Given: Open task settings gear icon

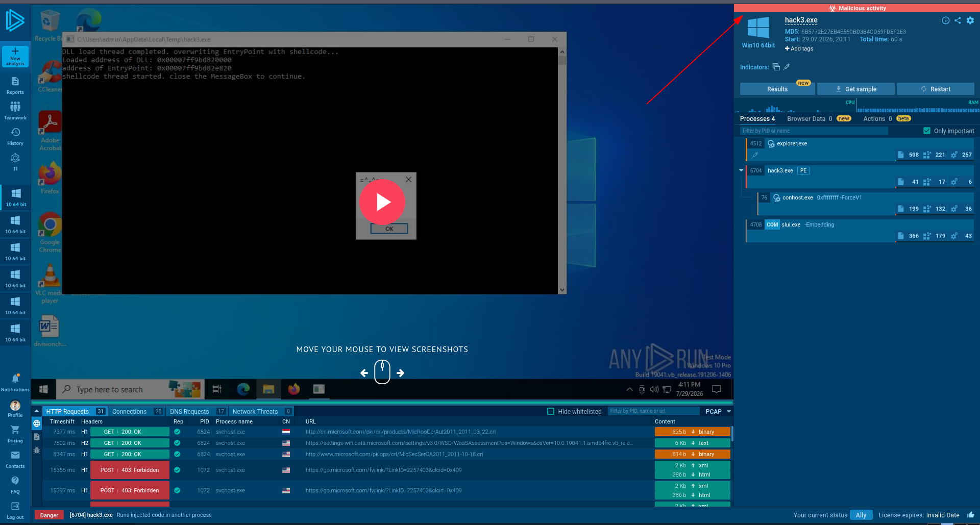Looking at the screenshot, I should click(970, 20).
